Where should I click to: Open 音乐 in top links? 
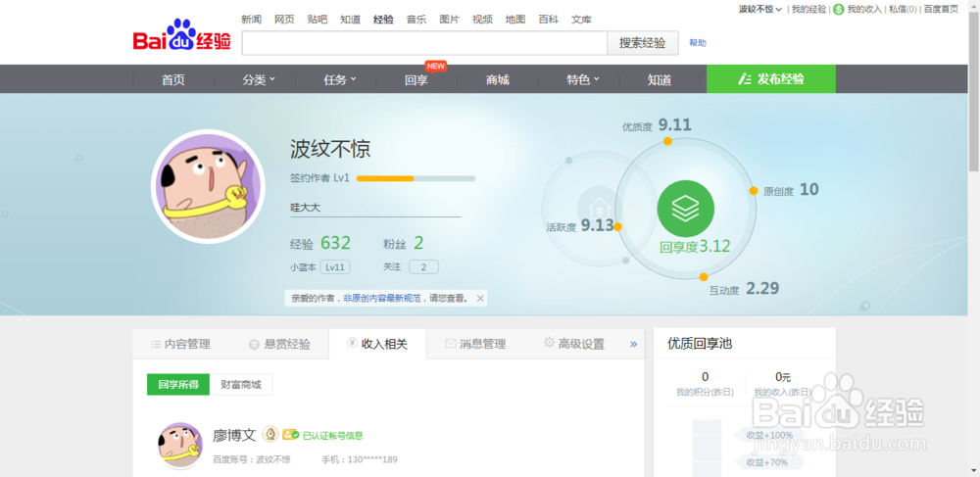click(416, 20)
